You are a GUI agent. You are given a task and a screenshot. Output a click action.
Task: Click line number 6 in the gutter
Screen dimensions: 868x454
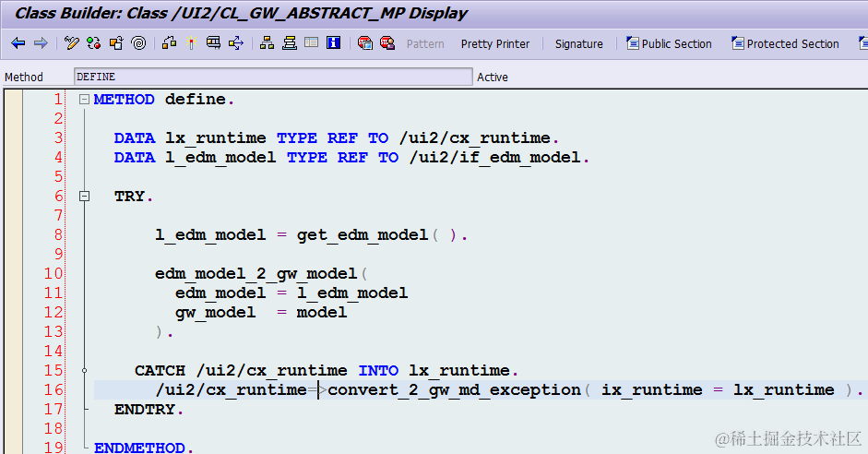(x=59, y=196)
